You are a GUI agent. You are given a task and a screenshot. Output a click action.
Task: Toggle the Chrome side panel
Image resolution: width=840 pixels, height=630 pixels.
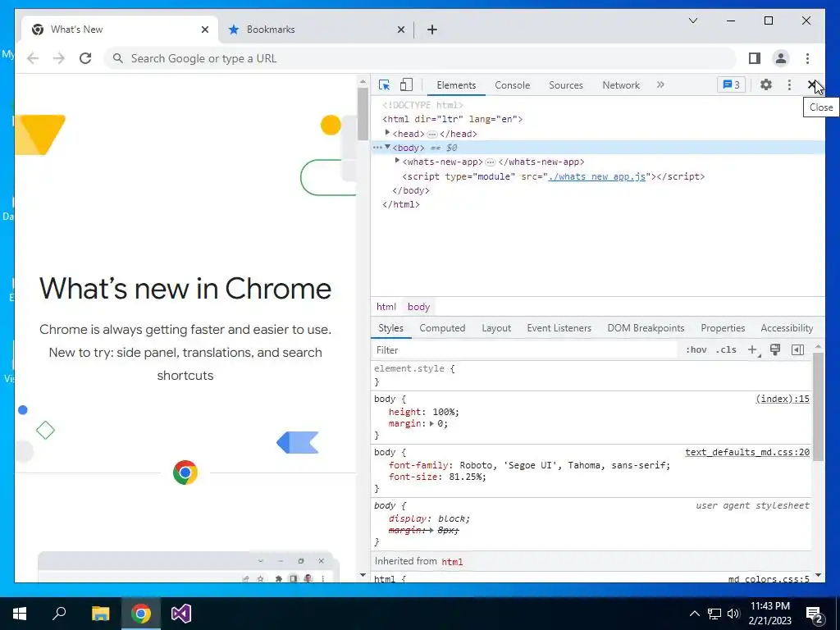point(755,58)
